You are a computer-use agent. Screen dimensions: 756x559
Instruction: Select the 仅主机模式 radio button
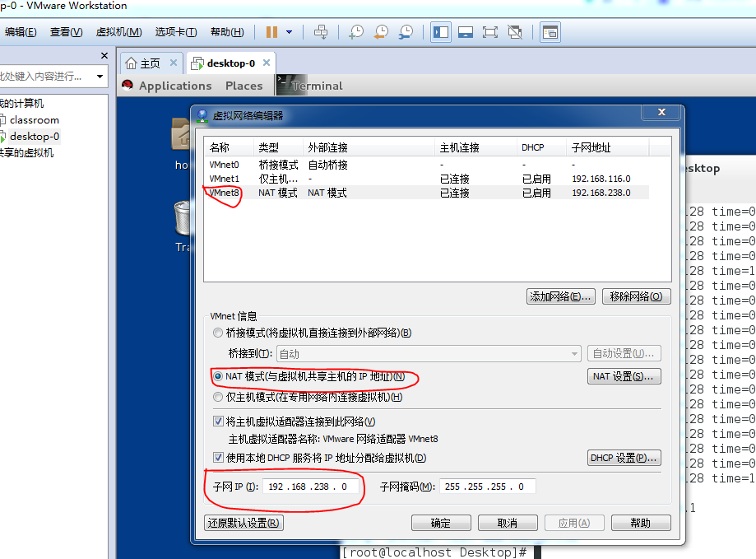click(218, 397)
